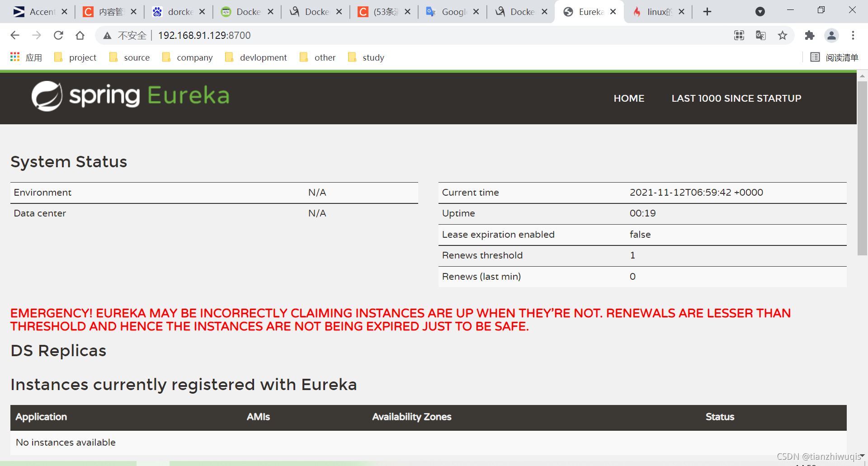The height and width of the screenshot is (466, 868).
Task: Open the extensions puzzle icon
Action: [810, 35]
